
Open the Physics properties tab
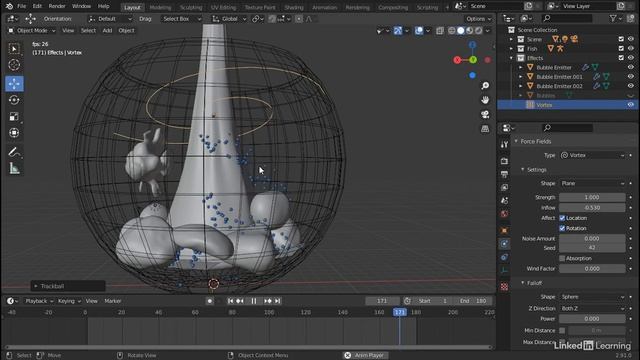[x=504, y=244]
